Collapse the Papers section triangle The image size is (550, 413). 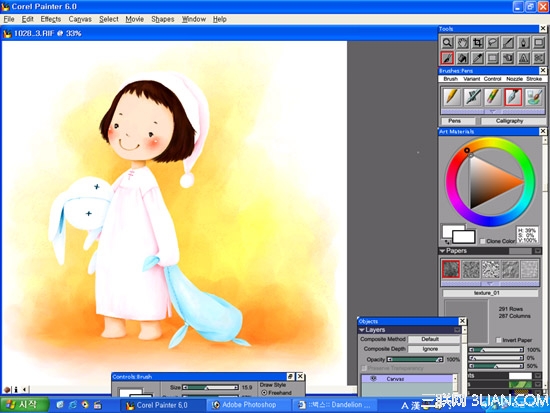click(442, 251)
